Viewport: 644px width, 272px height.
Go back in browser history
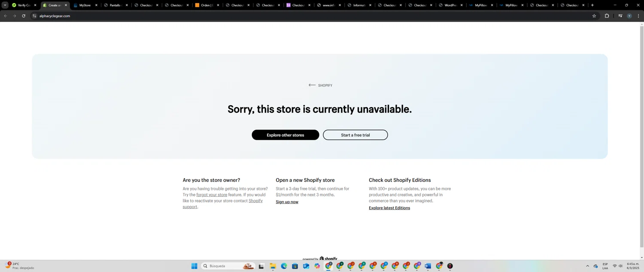click(x=6, y=16)
